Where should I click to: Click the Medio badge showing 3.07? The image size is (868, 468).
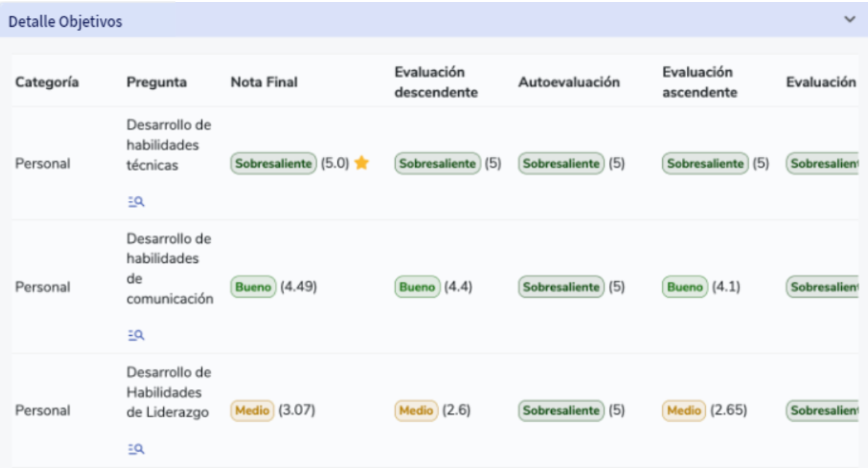tap(252, 411)
